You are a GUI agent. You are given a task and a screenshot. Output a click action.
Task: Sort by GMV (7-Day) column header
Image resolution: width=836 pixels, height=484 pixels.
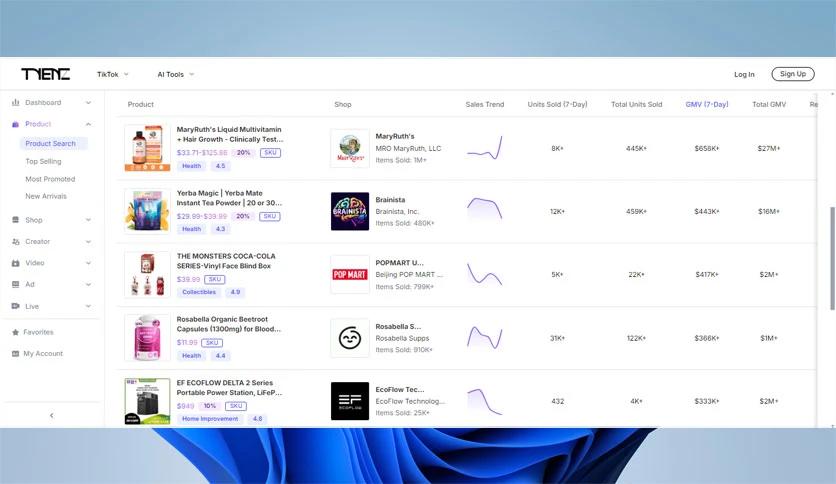[x=706, y=104]
